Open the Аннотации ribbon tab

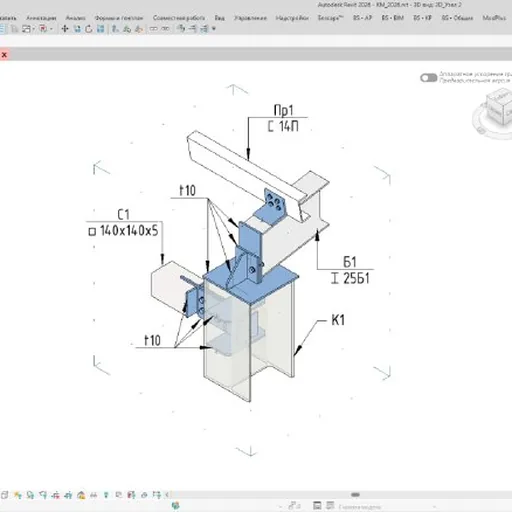click(x=41, y=18)
